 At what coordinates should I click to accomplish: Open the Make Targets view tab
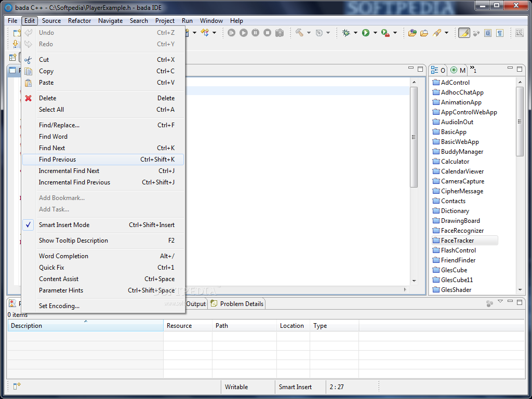tap(458, 70)
